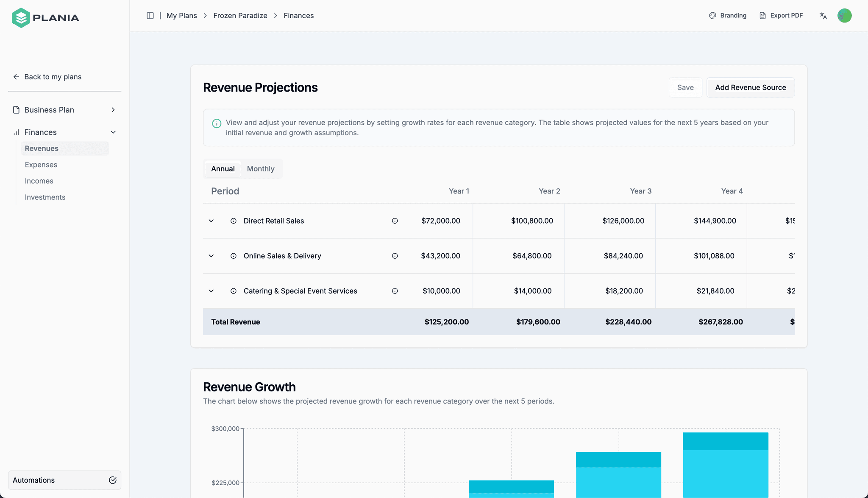The width and height of the screenshot is (868, 498).
Task: Open the language translation menu
Action: click(823, 15)
